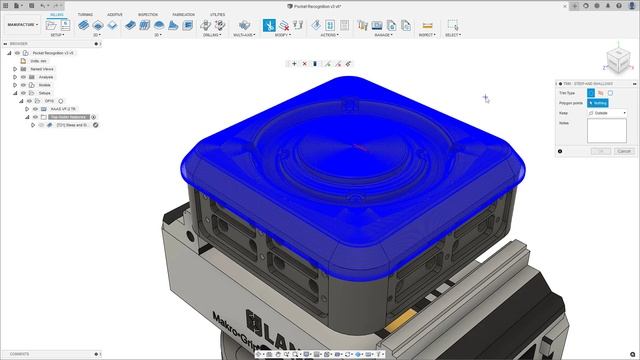Click the ViewCube in the viewport corner
The width and height of the screenshot is (640, 360).
click(618, 60)
